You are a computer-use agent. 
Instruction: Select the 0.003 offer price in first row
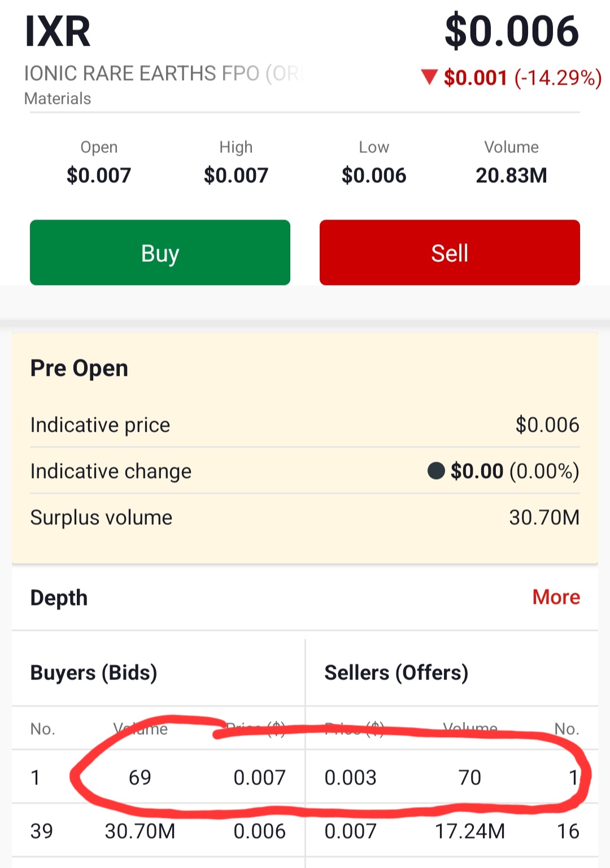tap(350, 777)
